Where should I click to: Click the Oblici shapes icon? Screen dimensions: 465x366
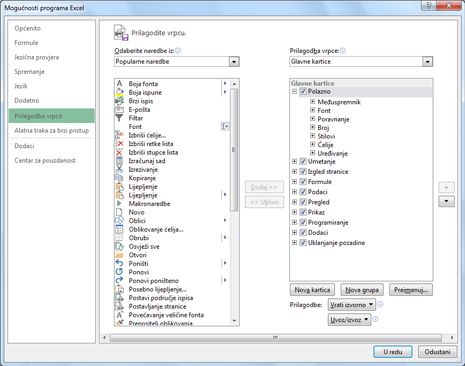click(119, 221)
